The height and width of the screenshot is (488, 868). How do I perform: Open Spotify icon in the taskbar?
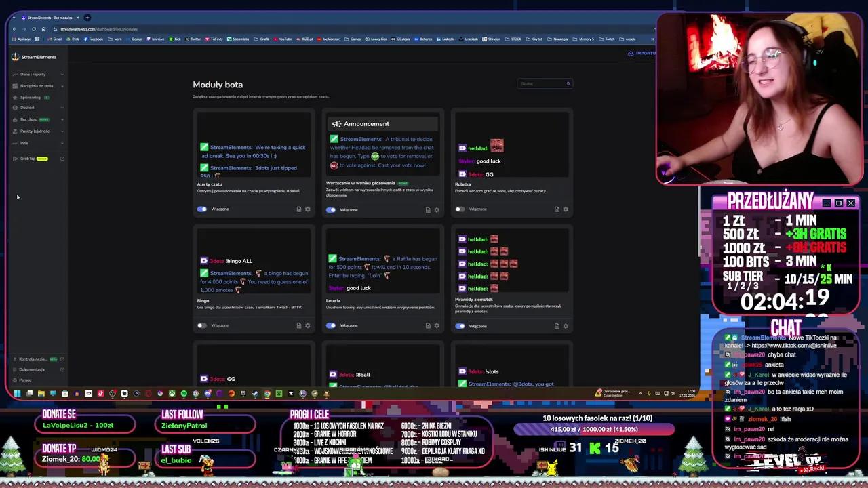point(184,393)
